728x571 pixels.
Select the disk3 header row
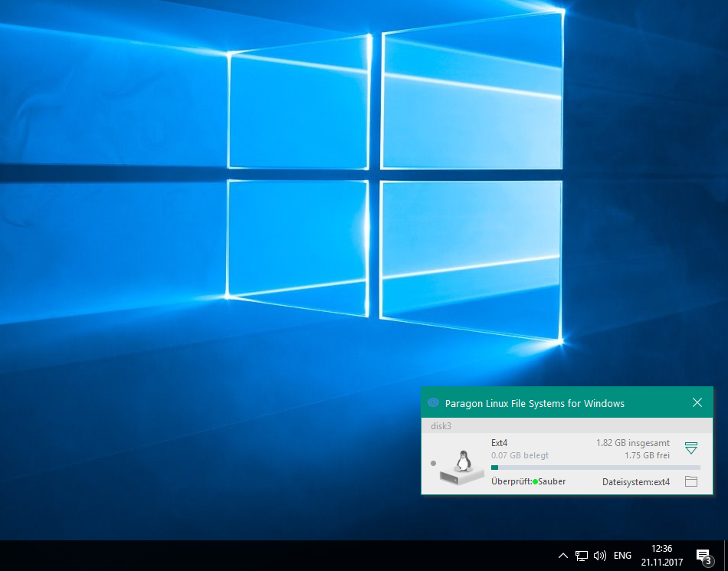[x=567, y=425]
